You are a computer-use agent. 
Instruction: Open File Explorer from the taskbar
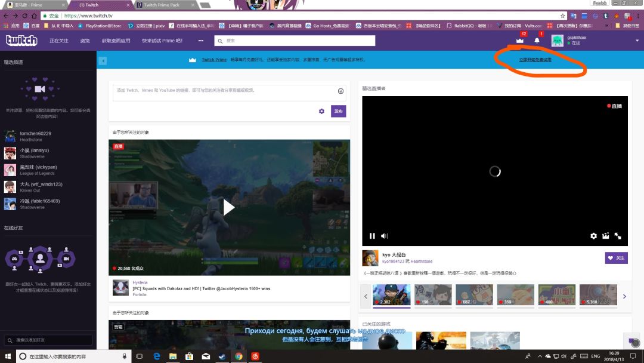pos(173,356)
